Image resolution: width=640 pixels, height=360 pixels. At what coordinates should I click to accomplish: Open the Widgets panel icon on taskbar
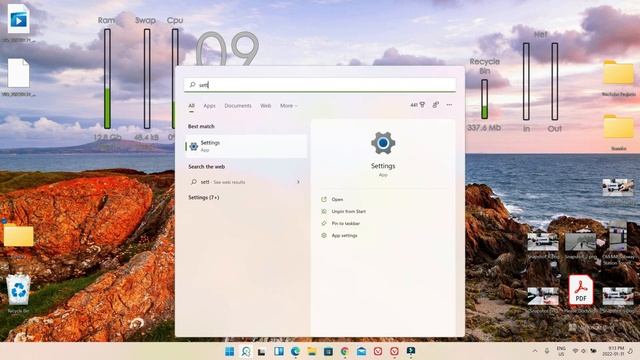click(279, 351)
